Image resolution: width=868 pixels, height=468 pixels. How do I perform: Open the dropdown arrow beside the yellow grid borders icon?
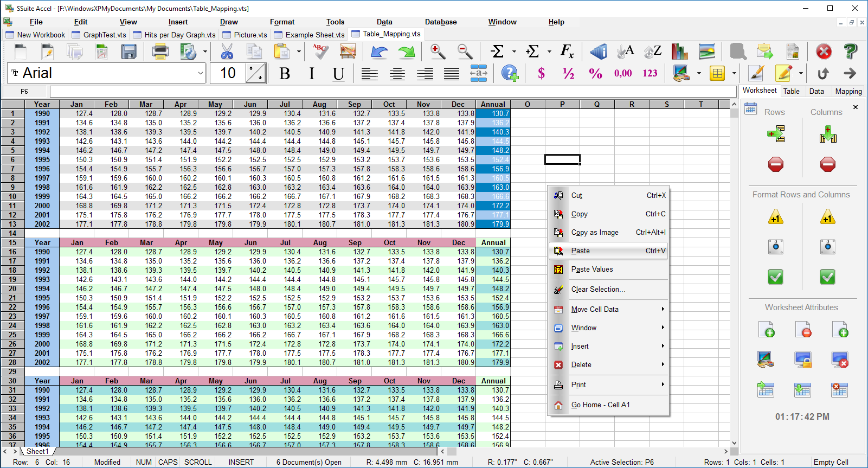[x=734, y=73]
